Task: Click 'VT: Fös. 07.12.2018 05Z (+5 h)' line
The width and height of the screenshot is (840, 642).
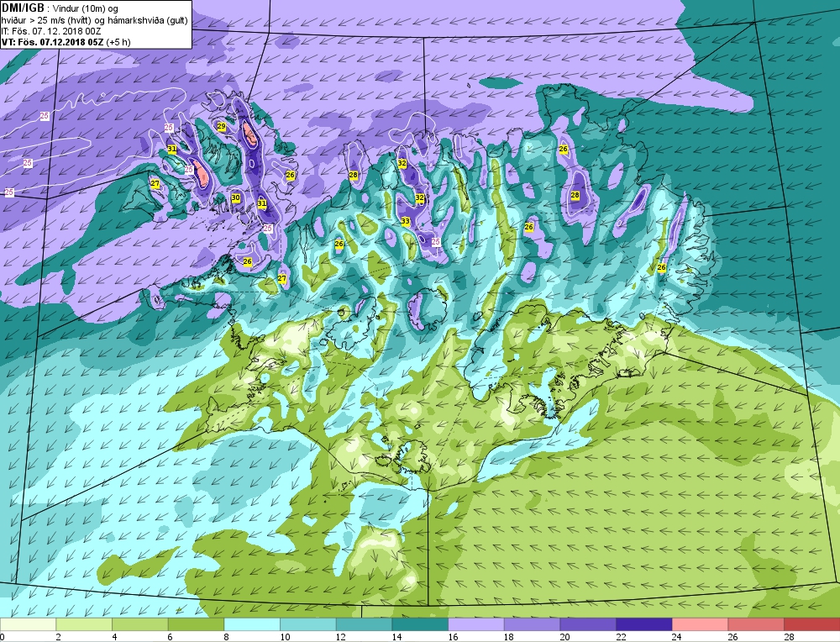Action: pyautogui.click(x=66, y=42)
